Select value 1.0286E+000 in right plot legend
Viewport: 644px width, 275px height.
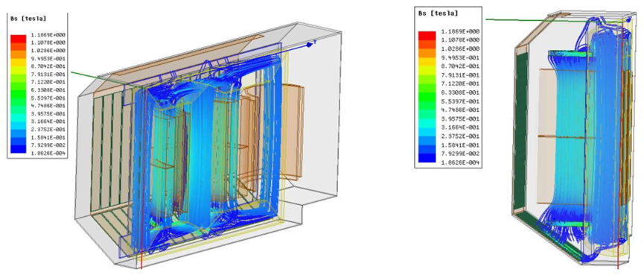coord(460,48)
